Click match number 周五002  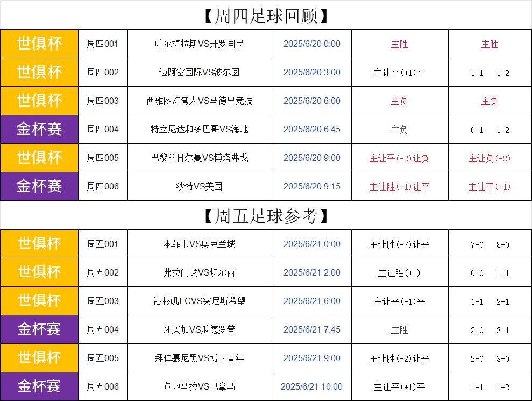click(x=102, y=273)
